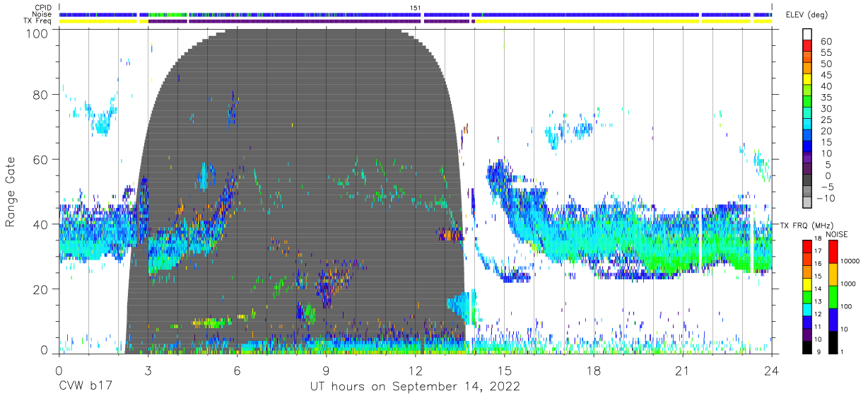Click 'UT hours on September 14, 2022' axis title
The width and height of the screenshot is (868, 401).
415,387
